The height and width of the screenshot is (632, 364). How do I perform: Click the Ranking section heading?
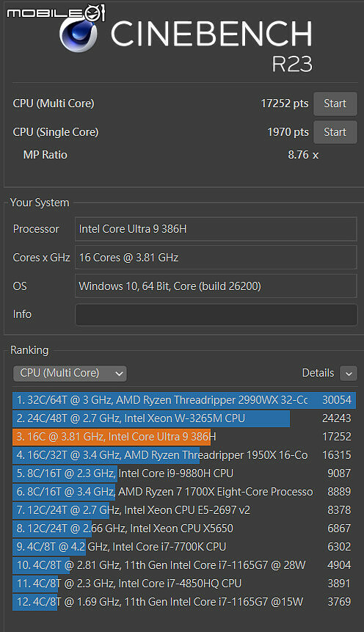[29, 350]
